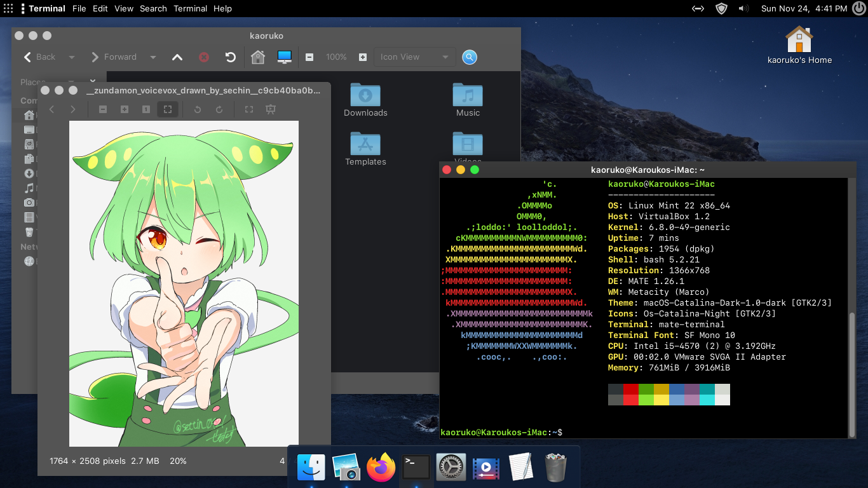Open Terminal from the dock
This screenshot has height=488, width=868.
click(416, 468)
